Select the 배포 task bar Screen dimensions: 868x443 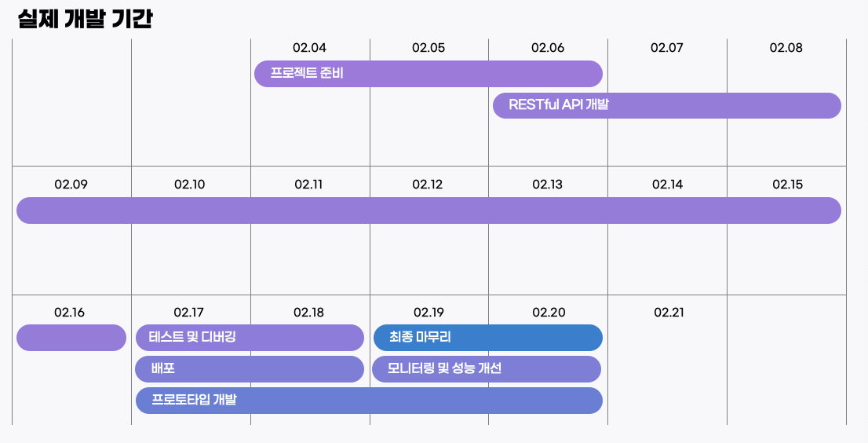[x=250, y=369]
